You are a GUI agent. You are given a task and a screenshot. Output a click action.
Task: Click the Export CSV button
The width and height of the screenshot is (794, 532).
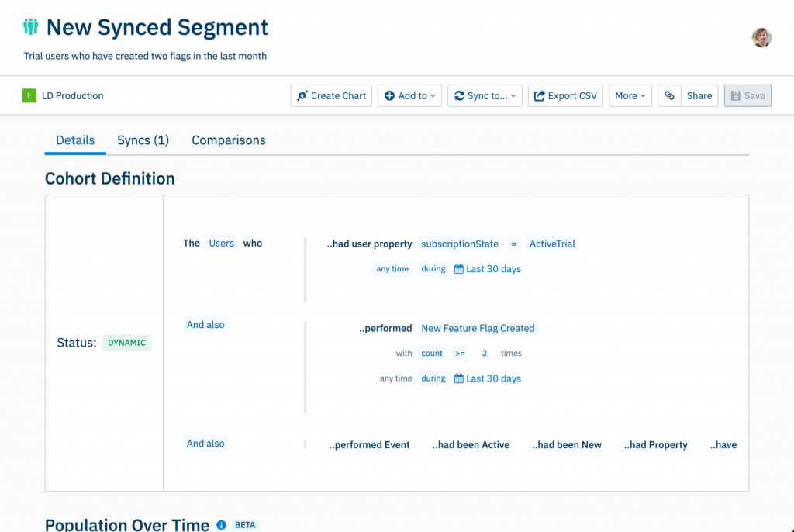565,95
